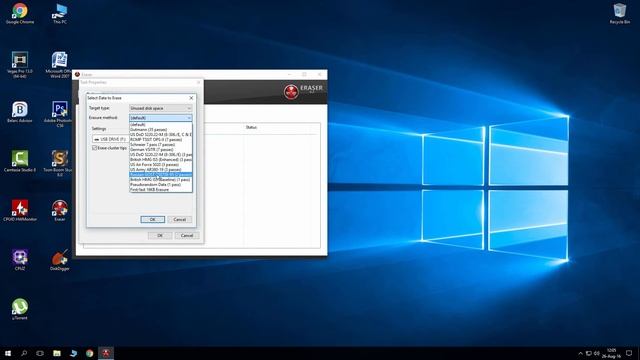This screenshot has height=360, width=640.
Task: Close the Select Data to Erase dialog
Action: click(x=191, y=98)
